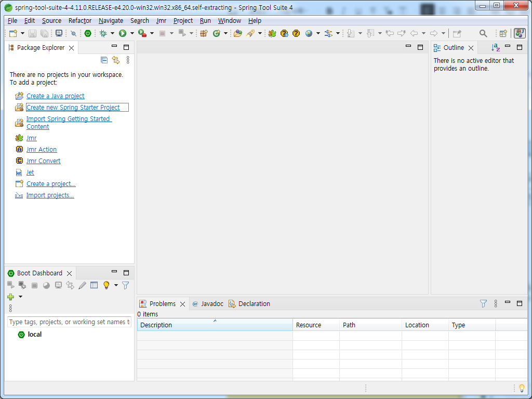
Task: Open the File menu
Action: [12, 21]
